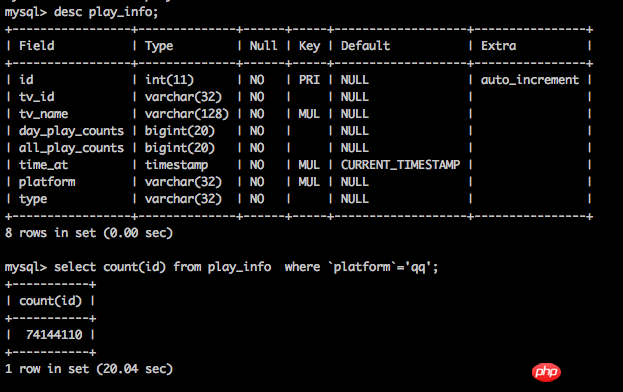Click the red php logo badge
Screen dimensions: 623x392
click(x=546, y=372)
